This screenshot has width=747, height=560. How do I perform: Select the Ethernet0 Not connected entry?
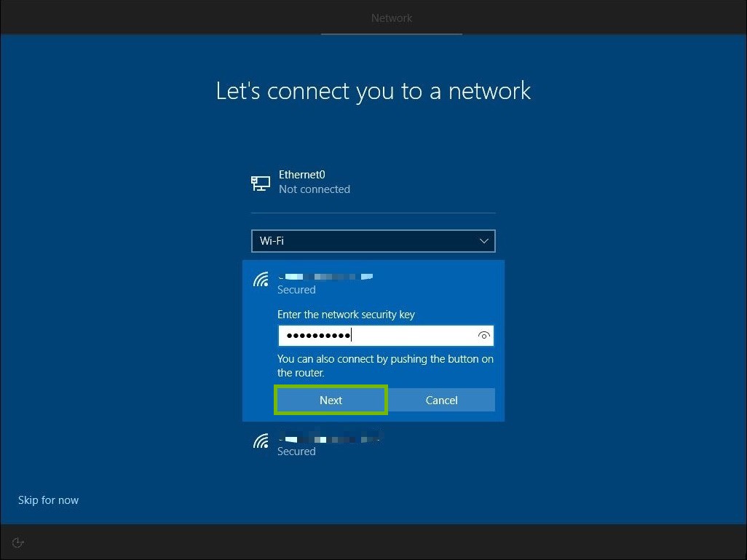tap(373, 182)
